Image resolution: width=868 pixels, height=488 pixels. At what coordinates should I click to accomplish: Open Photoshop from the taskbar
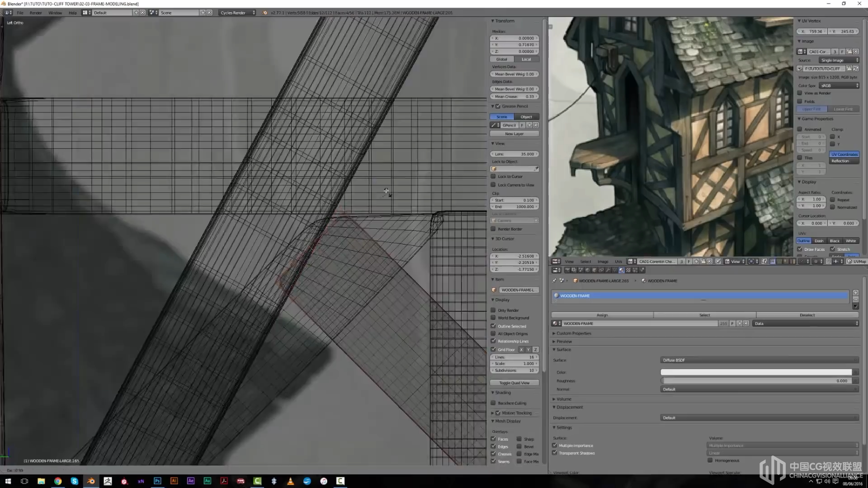157,481
